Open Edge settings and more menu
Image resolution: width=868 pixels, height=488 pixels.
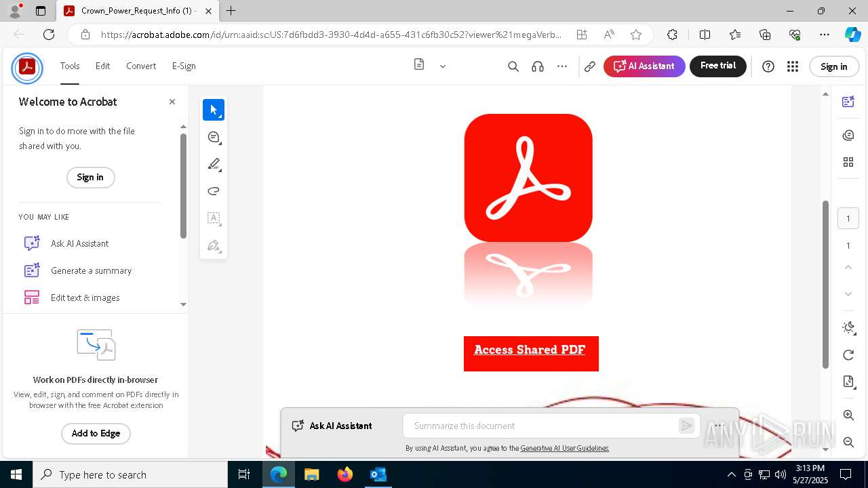[825, 35]
